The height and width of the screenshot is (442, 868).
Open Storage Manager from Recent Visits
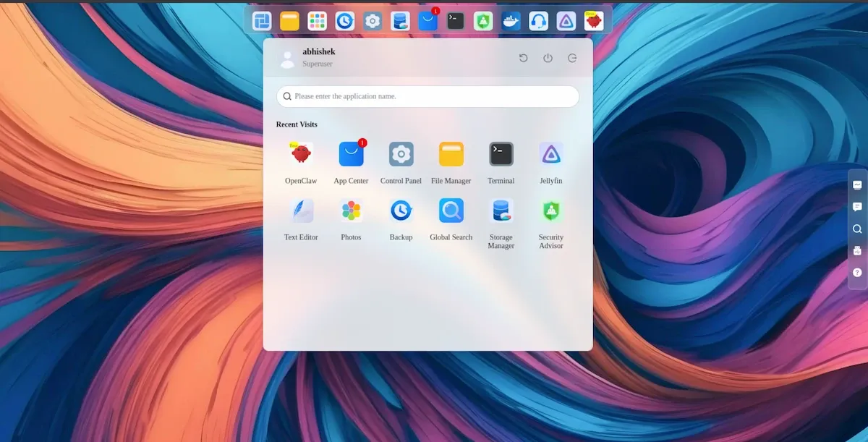coord(501,211)
